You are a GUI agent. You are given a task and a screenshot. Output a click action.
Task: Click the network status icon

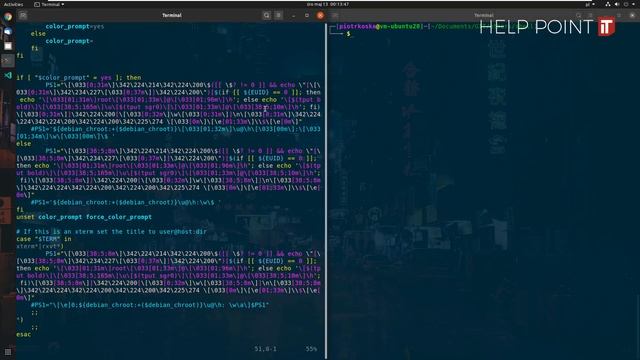pyautogui.click(x=608, y=4)
